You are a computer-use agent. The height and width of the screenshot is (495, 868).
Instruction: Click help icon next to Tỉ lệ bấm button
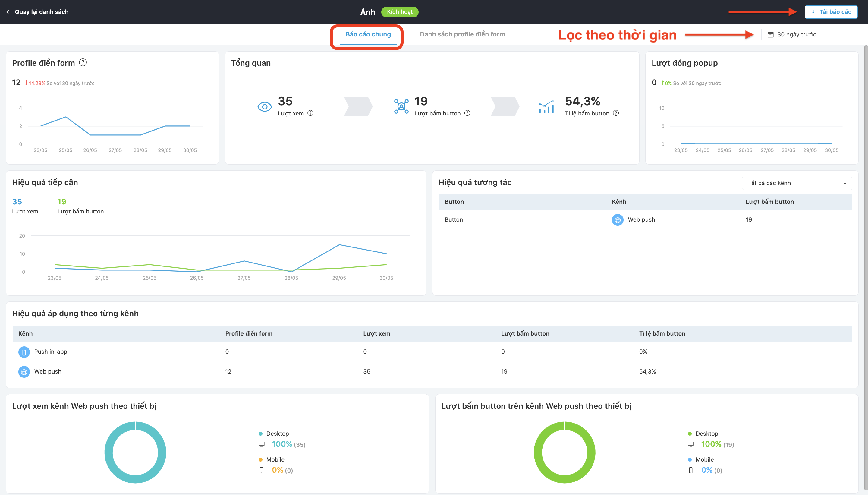pos(616,113)
